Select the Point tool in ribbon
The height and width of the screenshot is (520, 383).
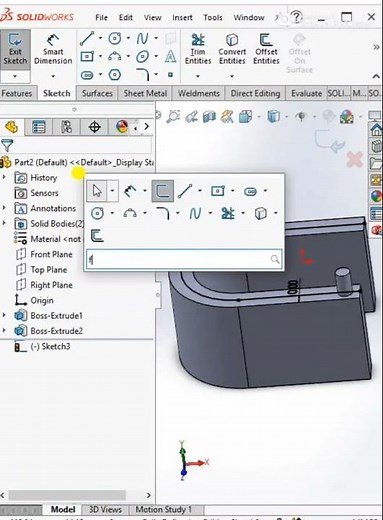pyautogui.click(x=170, y=75)
